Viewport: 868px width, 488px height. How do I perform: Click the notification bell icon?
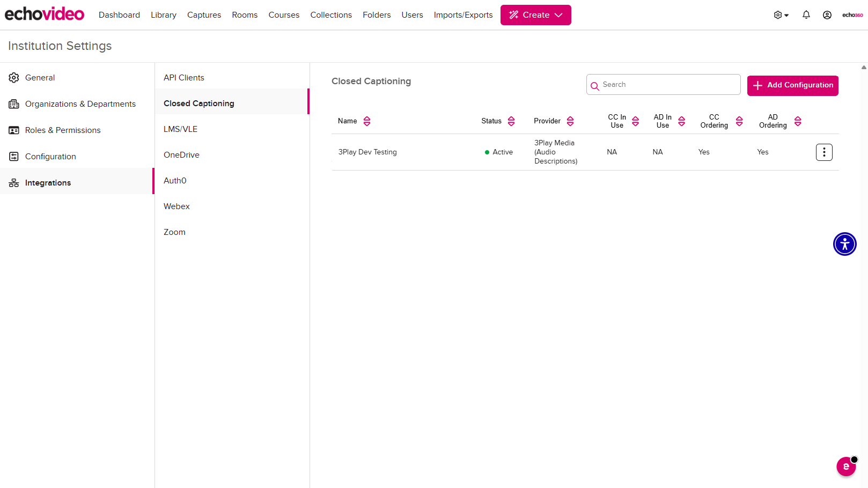coord(806,14)
